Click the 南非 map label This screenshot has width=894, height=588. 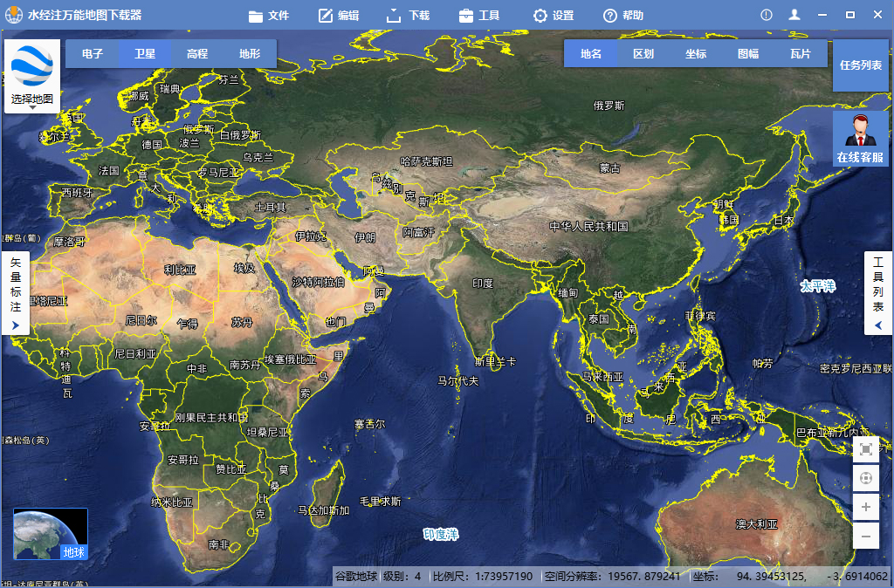(x=218, y=544)
